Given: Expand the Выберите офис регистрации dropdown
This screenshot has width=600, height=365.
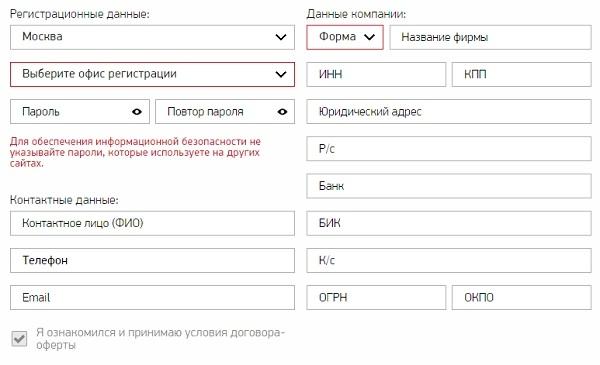Looking at the screenshot, I should click(x=152, y=74).
